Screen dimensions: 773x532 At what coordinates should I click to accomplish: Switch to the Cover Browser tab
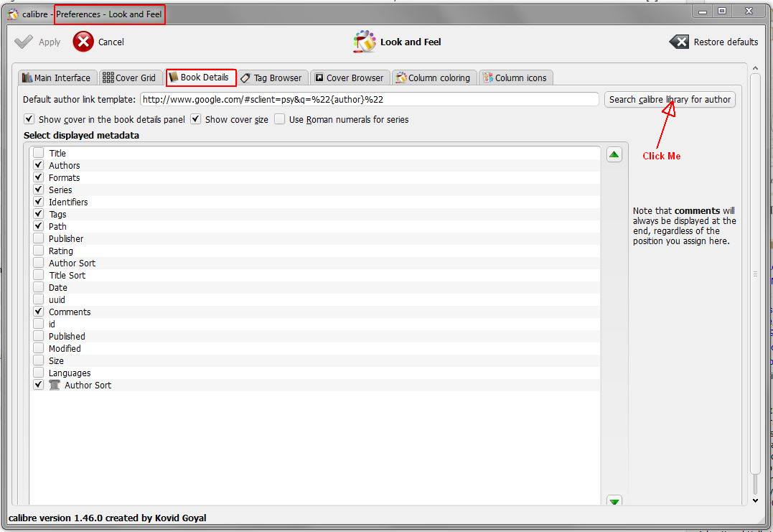point(350,78)
